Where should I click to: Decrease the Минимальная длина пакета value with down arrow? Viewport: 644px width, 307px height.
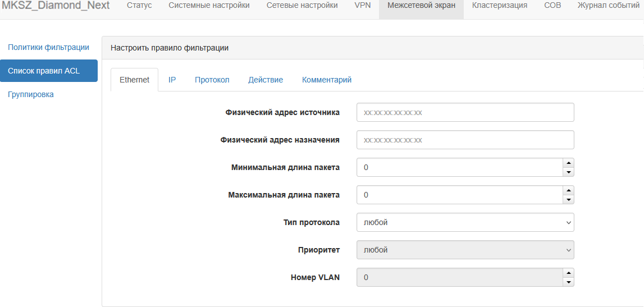click(568, 172)
